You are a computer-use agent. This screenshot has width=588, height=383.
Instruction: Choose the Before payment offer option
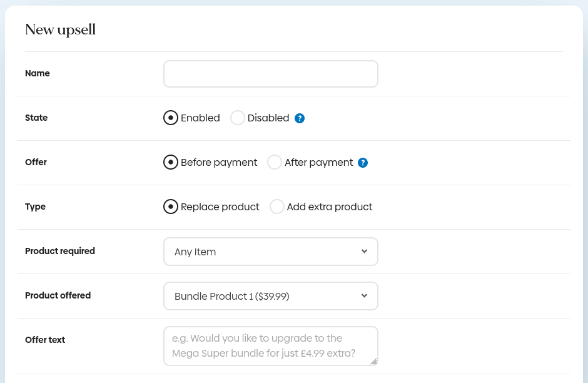click(171, 162)
